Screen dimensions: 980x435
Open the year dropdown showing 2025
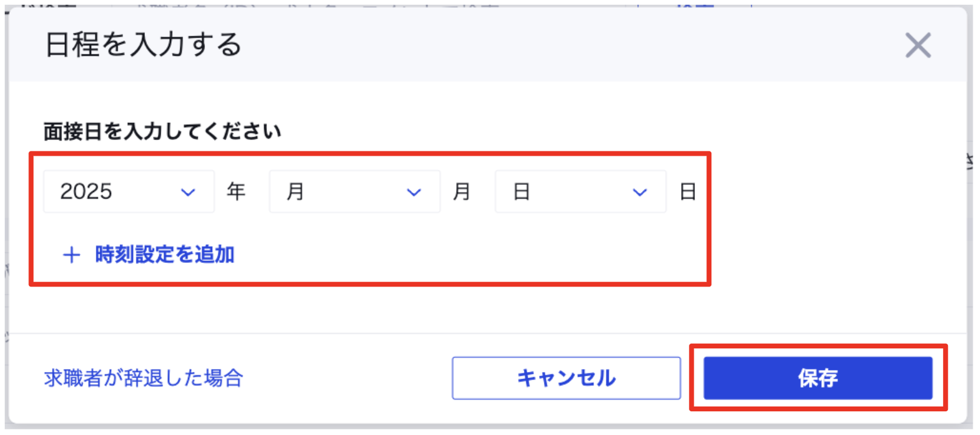click(x=129, y=192)
